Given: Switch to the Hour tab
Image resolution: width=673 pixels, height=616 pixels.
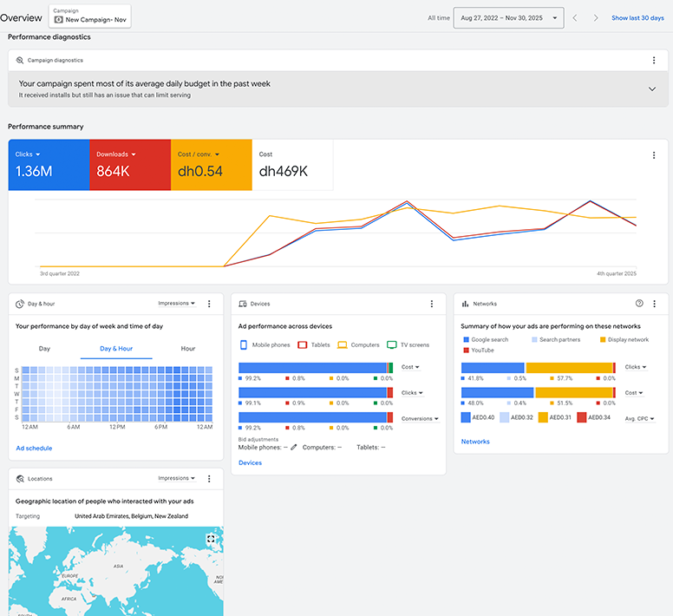Looking at the screenshot, I should click(x=188, y=349).
